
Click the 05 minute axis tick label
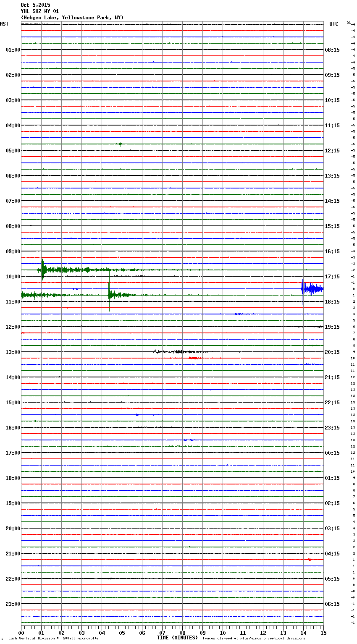coord(122,633)
